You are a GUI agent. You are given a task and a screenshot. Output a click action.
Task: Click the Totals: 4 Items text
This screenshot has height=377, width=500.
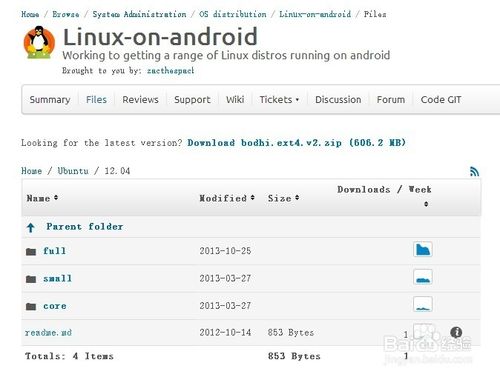(69, 356)
